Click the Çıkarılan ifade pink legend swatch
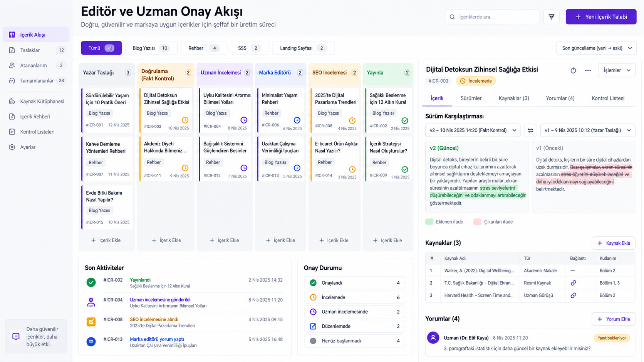This screenshot has height=362, width=644. [x=477, y=222]
